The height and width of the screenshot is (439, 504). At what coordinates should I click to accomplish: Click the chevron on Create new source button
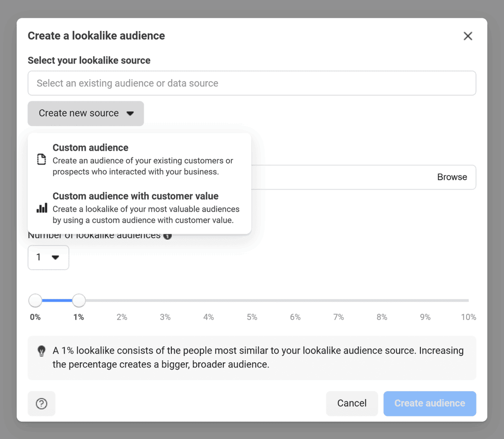tap(130, 113)
